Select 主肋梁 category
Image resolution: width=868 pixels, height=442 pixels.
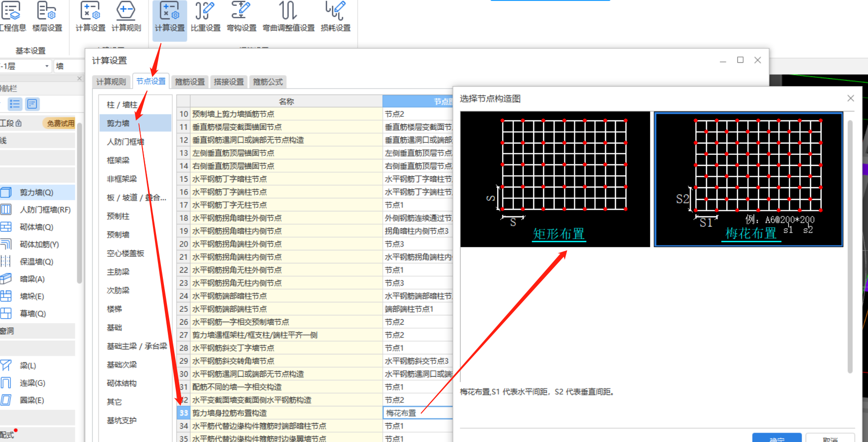135,272
